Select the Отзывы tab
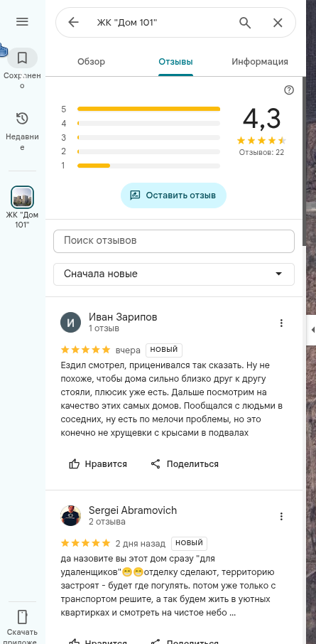The height and width of the screenshot is (644, 316). click(x=175, y=62)
